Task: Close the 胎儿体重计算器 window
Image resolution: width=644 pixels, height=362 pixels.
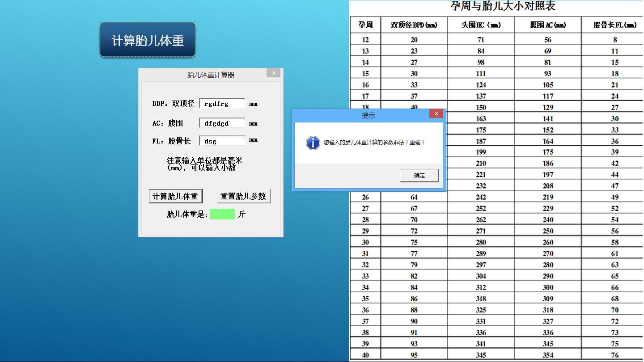Action: click(273, 73)
